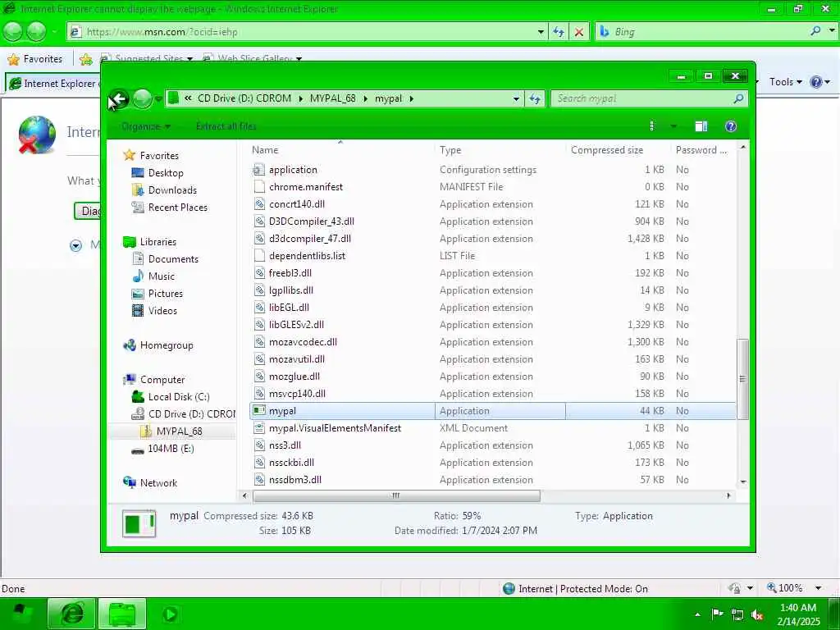Viewport: 840px width, 630px height.
Task: Open Documents library in the navigation pane
Action: point(173,259)
